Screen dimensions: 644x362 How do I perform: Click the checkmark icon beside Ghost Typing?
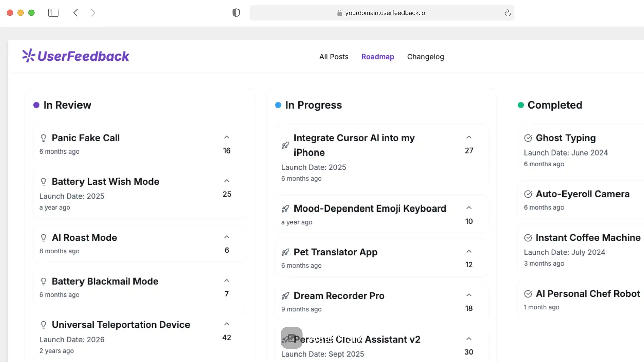pos(528,138)
